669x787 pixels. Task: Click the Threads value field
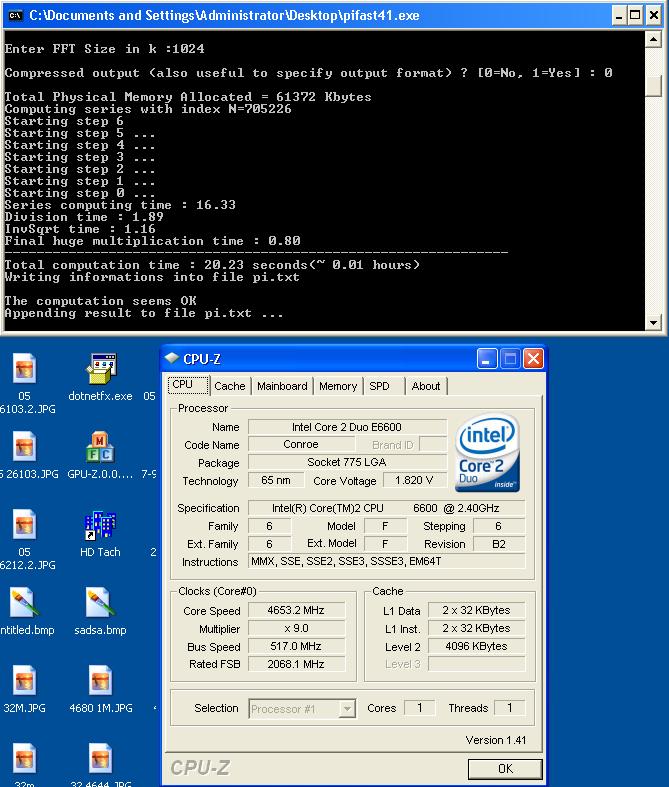[x=510, y=708]
